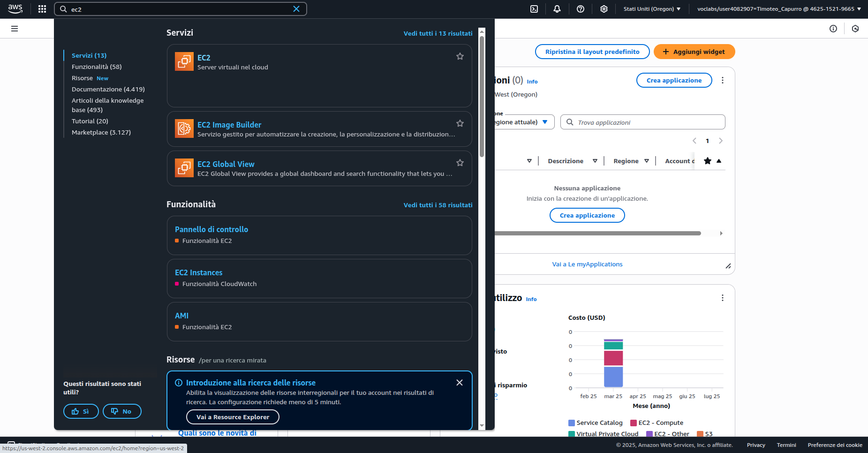
Task: Click the AWS logo home icon
Action: point(15,9)
